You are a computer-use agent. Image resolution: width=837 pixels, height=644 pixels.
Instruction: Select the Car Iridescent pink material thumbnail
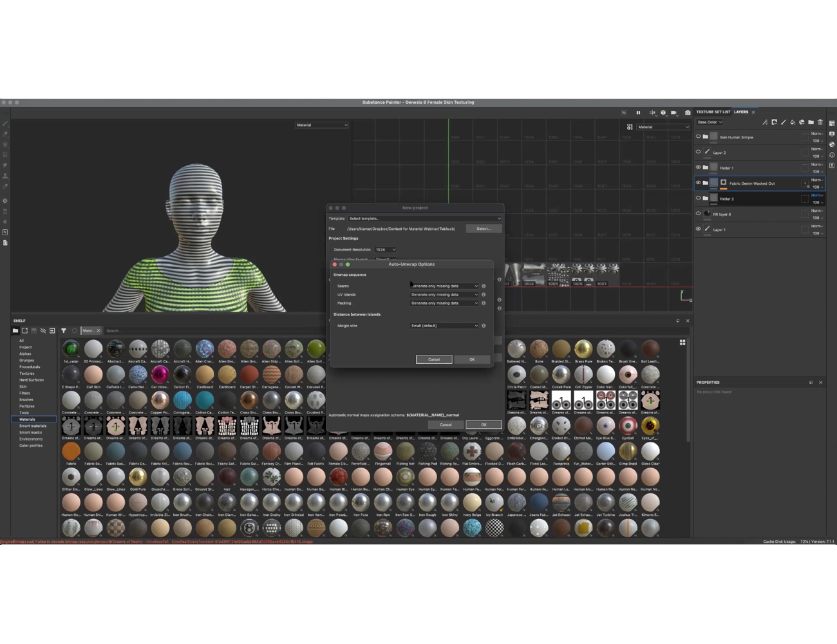pos(160,375)
